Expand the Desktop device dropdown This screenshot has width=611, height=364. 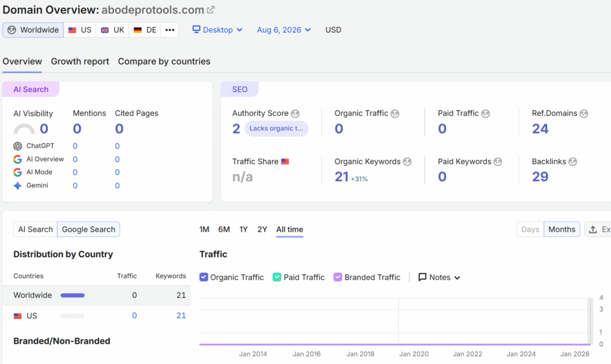[x=217, y=30]
